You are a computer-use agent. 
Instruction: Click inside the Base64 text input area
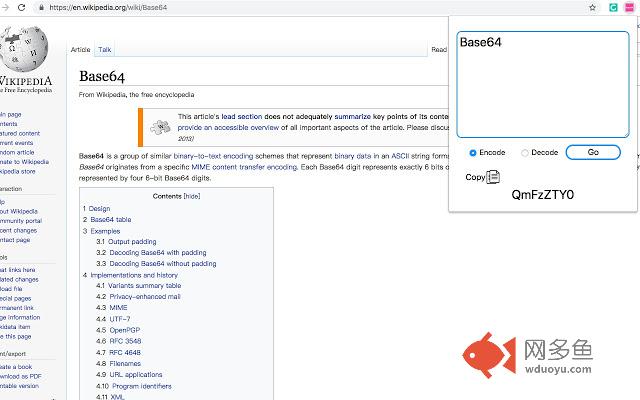tap(542, 85)
